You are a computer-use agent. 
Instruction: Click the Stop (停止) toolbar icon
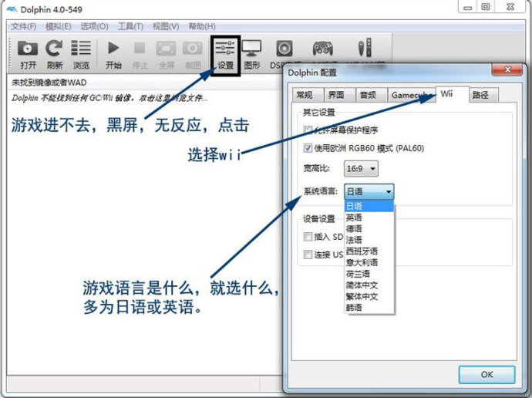click(x=140, y=48)
